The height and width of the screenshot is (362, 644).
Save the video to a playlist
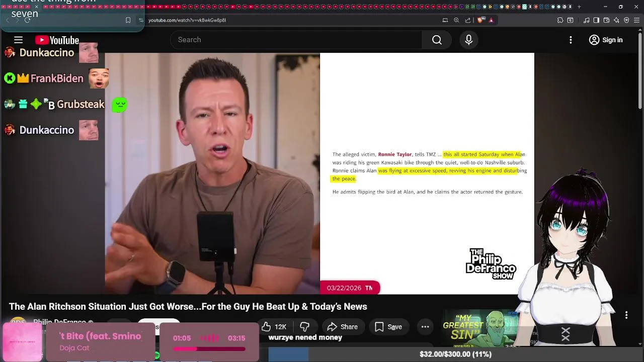pos(388,327)
